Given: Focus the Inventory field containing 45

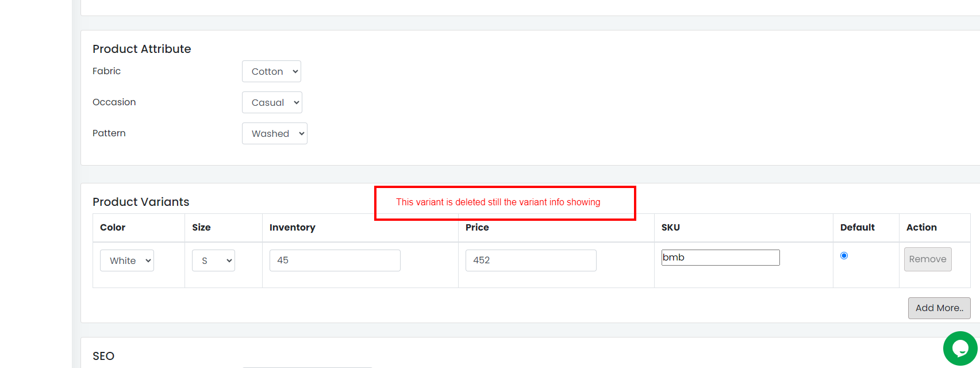Looking at the screenshot, I should [x=335, y=260].
